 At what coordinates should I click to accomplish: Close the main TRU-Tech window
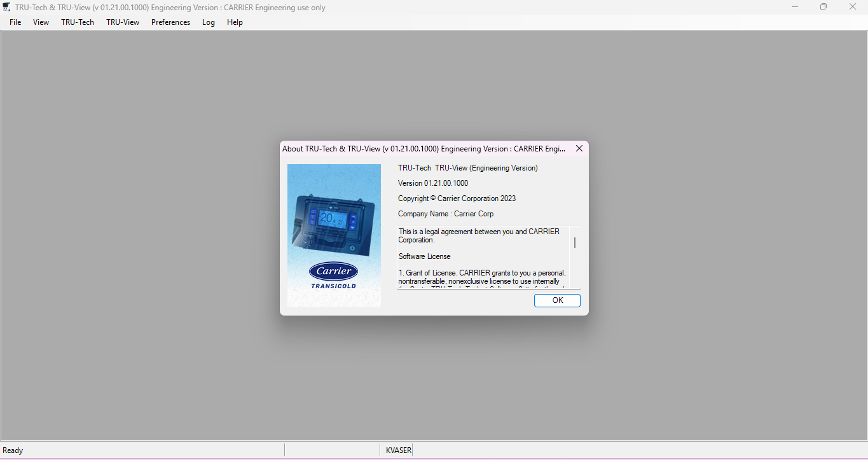853,7
